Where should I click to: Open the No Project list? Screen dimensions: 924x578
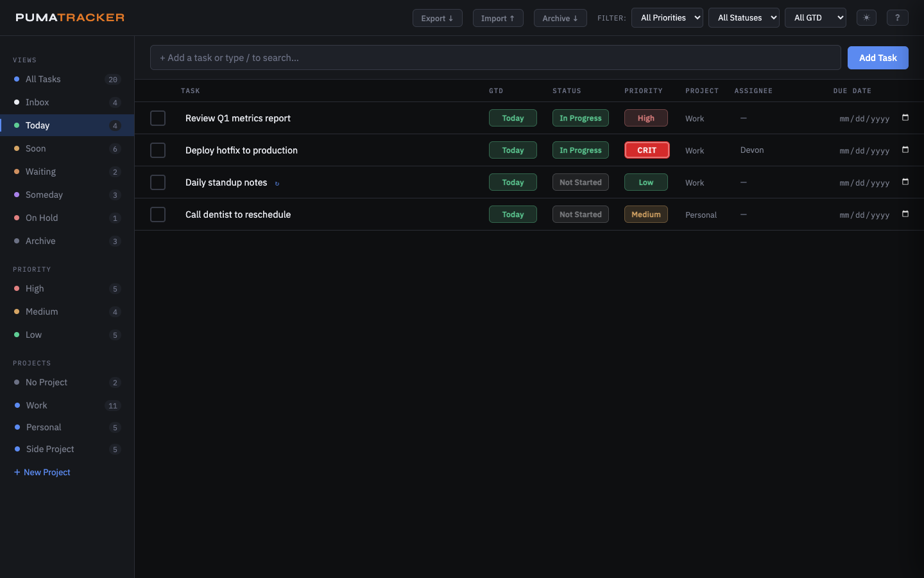(x=67, y=382)
